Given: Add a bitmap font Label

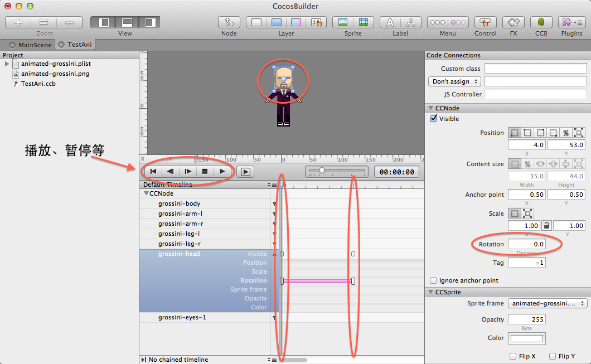Looking at the screenshot, I should [x=411, y=23].
